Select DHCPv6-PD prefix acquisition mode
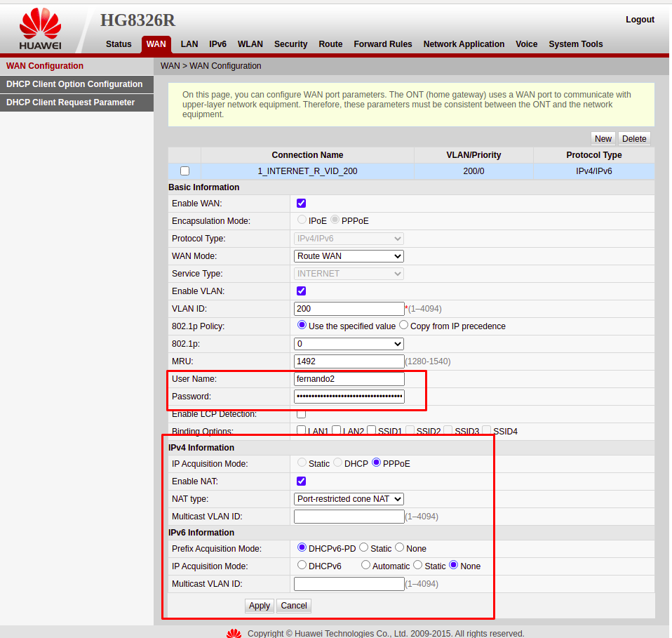672x638 pixels. coord(302,547)
